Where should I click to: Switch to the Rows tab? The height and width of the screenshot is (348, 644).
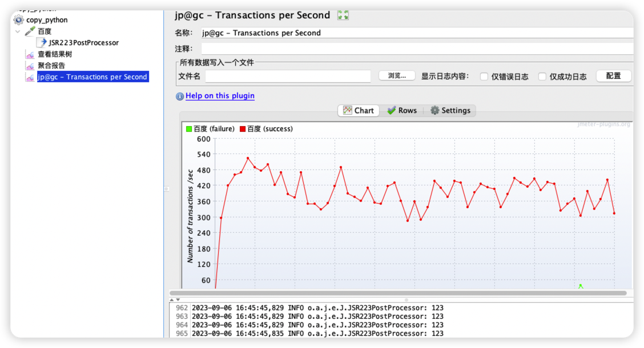click(x=402, y=110)
